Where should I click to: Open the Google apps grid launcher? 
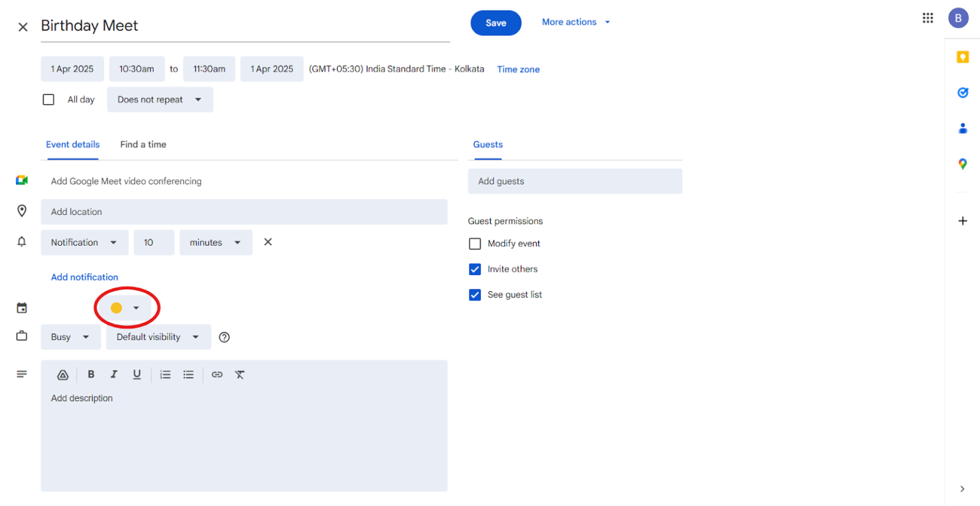point(928,19)
